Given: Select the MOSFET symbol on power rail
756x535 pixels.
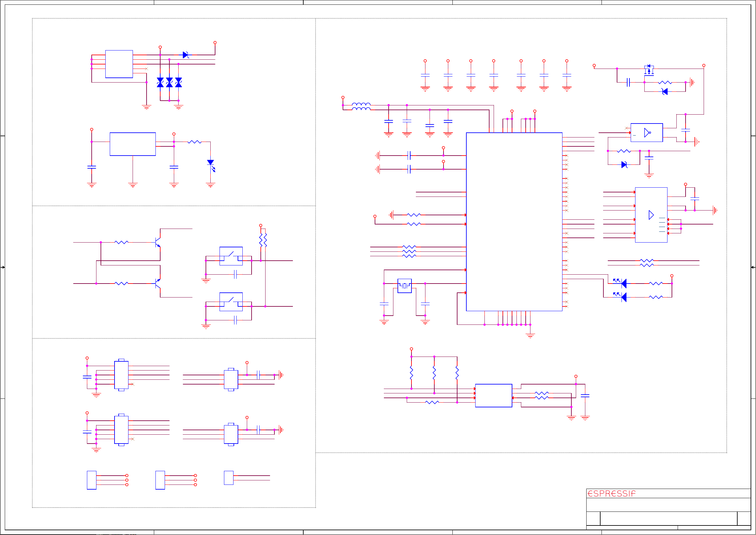Looking at the screenshot, I should pyautogui.click(x=649, y=70).
